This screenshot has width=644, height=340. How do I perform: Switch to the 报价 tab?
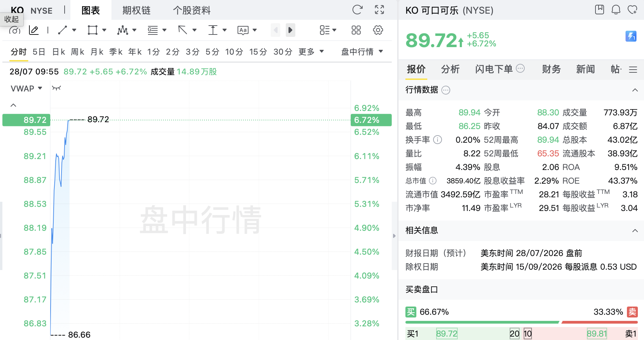pyautogui.click(x=416, y=69)
